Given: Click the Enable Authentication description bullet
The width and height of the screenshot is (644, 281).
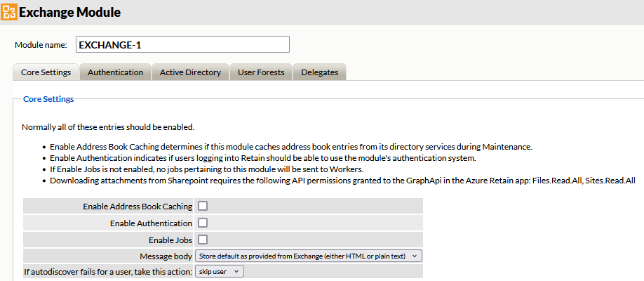Looking at the screenshot, I should tap(263, 158).
